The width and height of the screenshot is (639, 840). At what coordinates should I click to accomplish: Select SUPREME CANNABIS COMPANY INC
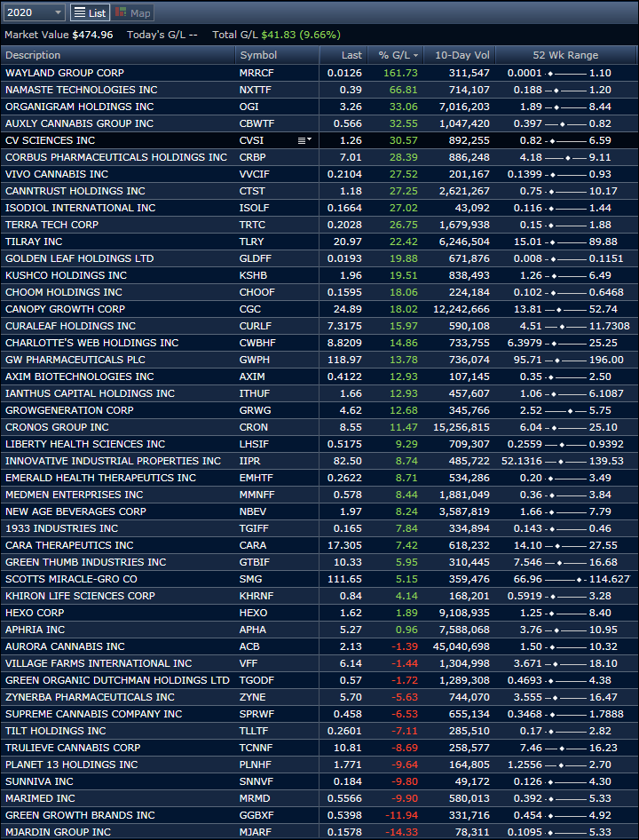94,714
